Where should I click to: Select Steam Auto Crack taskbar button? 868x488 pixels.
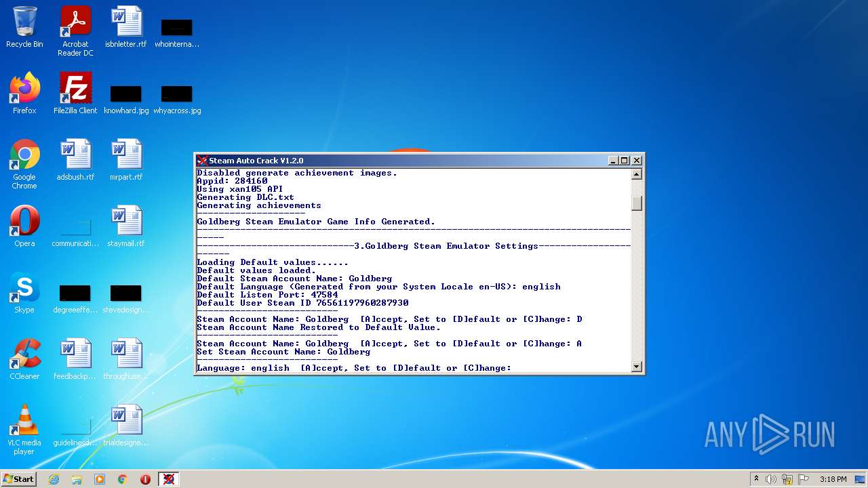(x=169, y=479)
